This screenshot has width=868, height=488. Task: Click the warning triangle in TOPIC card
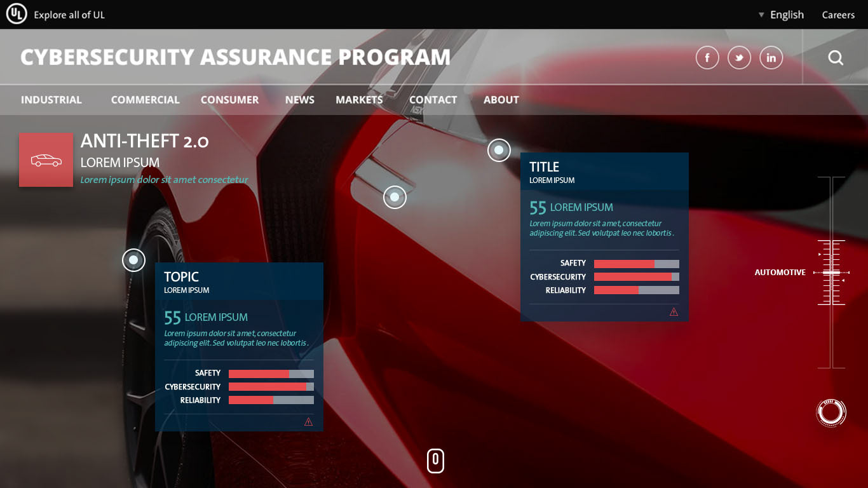(308, 422)
